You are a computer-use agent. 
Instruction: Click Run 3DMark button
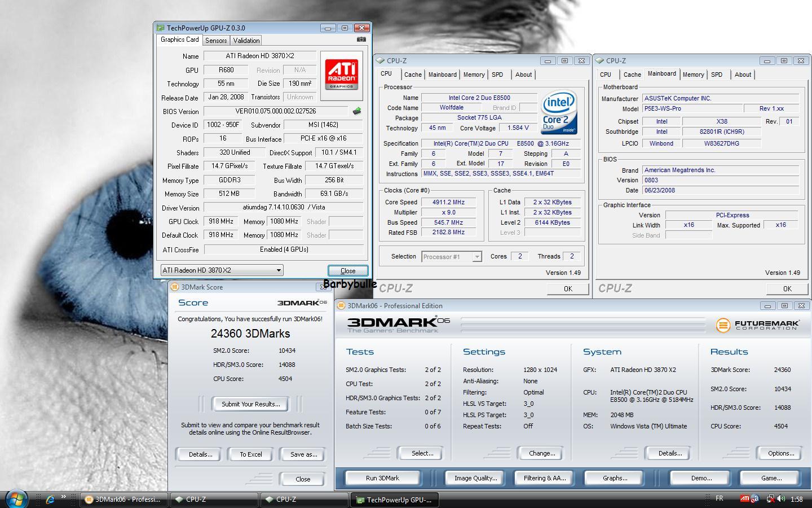[382, 478]
